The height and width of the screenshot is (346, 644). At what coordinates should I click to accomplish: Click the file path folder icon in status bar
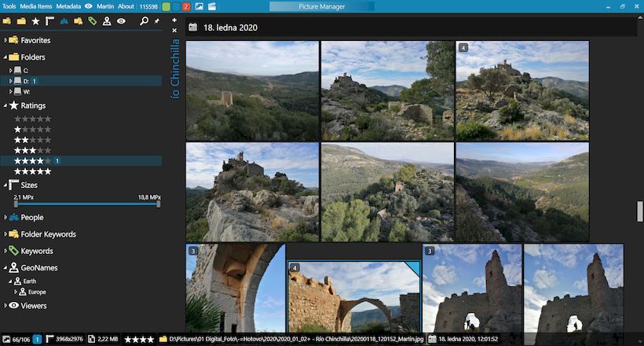pyautogui.click(x=163, y=340)
